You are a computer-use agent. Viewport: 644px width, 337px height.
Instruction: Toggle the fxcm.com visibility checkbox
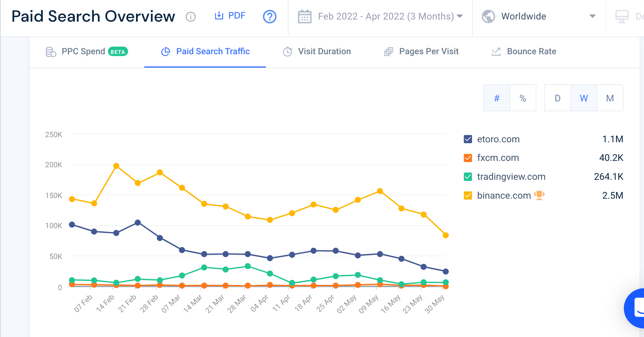tap(468, 158)
